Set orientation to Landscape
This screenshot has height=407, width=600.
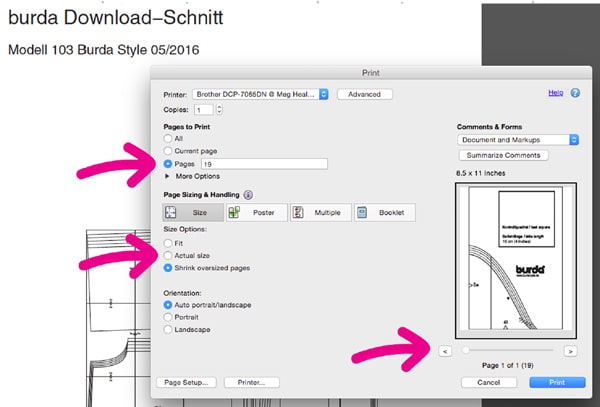click(x=168, y=329)
